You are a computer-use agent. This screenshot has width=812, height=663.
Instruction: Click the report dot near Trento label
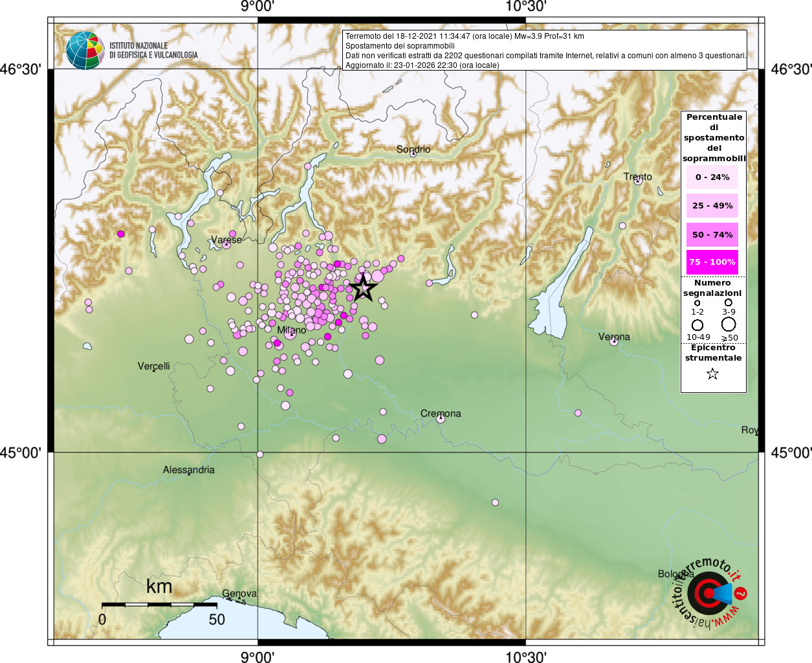[638, 181]
